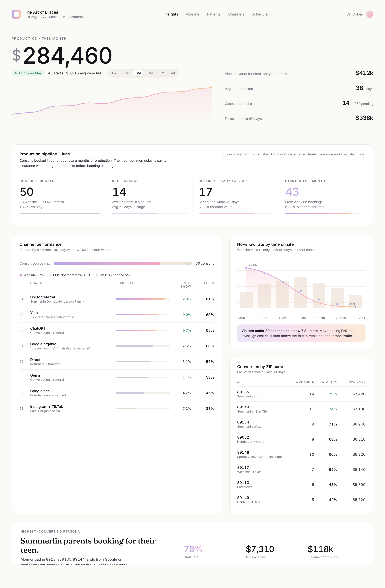Click Doctor referral start rate bar

(143, 299)
